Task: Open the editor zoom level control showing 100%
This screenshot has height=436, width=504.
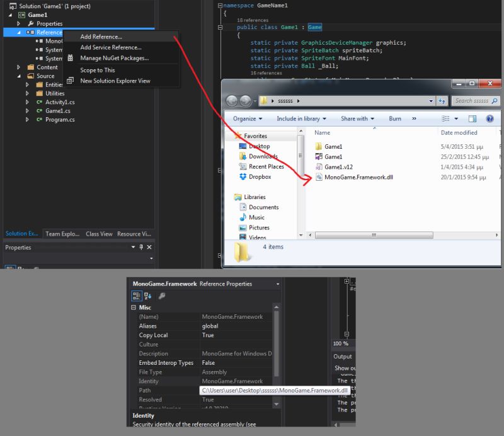Action: point(341,344)
